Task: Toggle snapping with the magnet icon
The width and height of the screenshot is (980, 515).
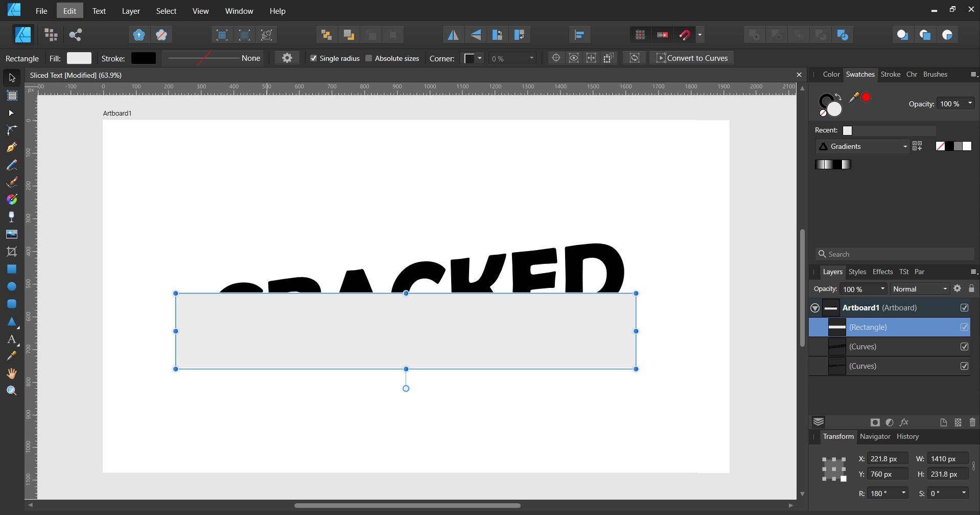Action: (x=684, y=34)
